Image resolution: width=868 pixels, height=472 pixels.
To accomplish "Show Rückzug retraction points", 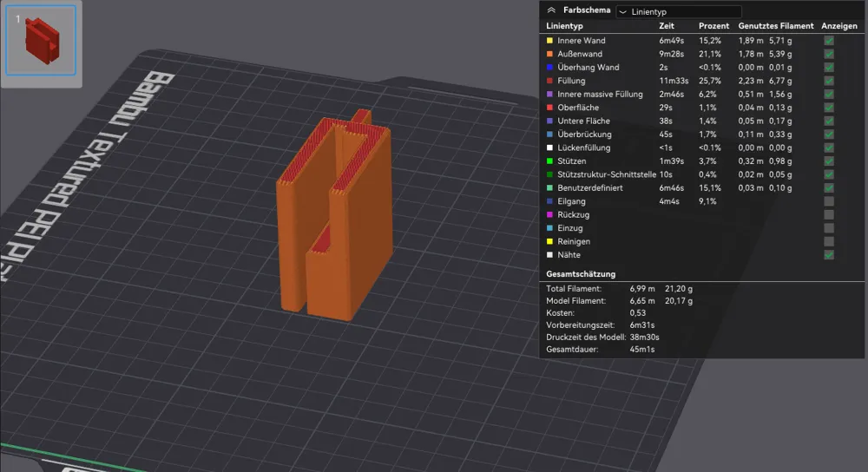I will [829, 214].
